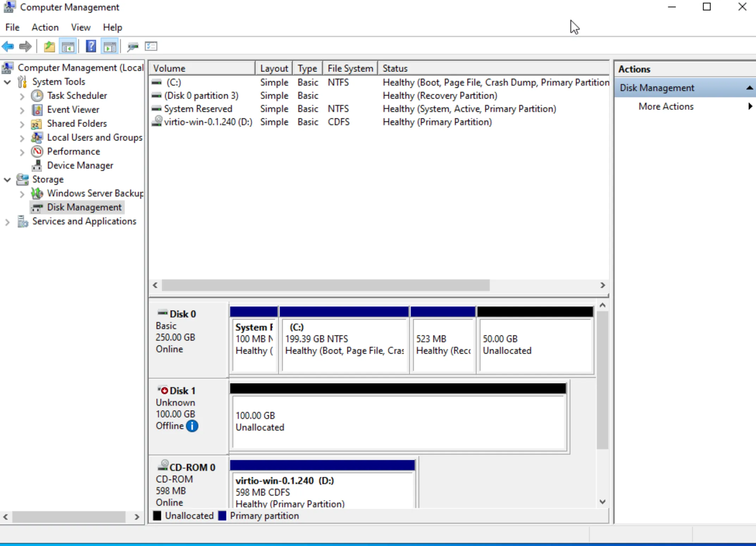Click the Back navigation arrow
Screen dimensions: 756x546
coord(8,46)
